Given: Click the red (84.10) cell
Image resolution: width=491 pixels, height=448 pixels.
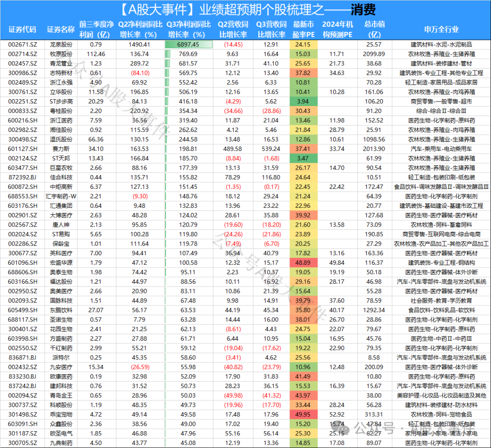Looking at the screenshot, I should click(140, 73).
